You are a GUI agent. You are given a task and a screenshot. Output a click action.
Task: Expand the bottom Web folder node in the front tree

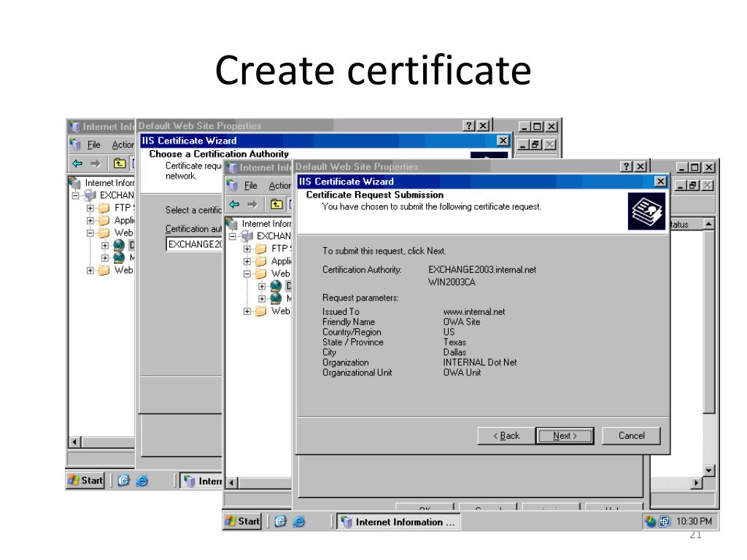tap(247, 311)
